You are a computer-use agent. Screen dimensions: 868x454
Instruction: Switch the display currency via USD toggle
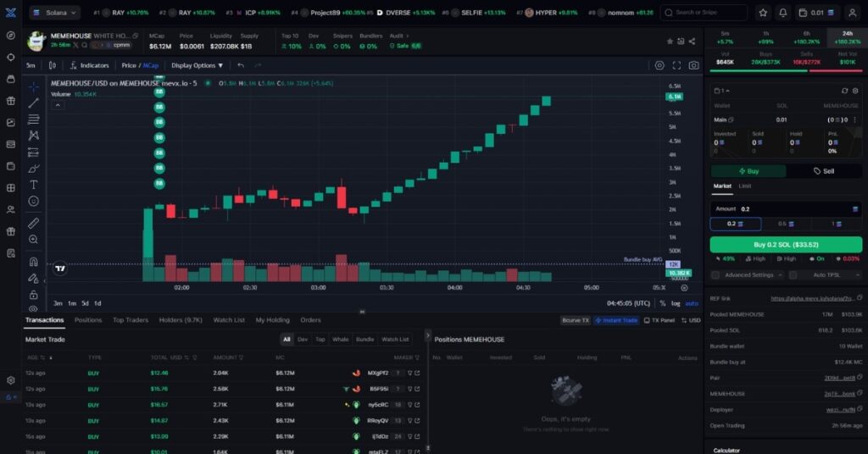[x=691, y=320]
